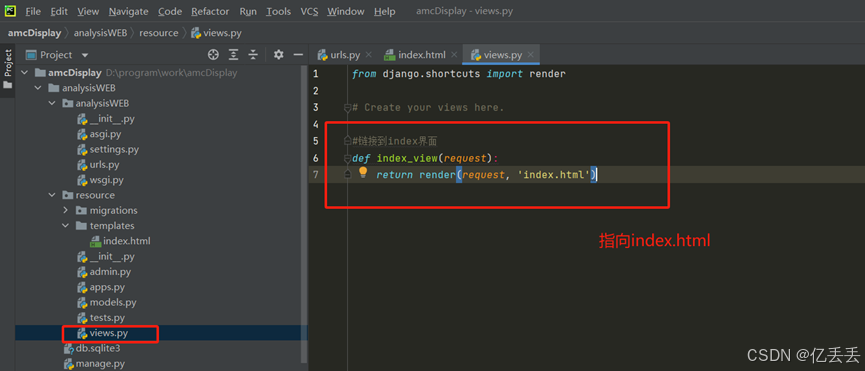Screen dimensions: 865x371
Task: Open the Edit menu
Action: pos(59,11)
